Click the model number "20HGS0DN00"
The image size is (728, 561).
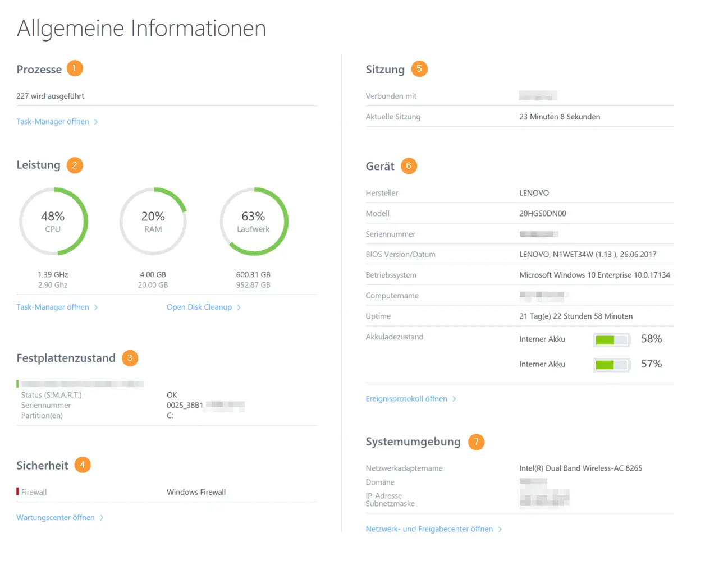[543, 214]
